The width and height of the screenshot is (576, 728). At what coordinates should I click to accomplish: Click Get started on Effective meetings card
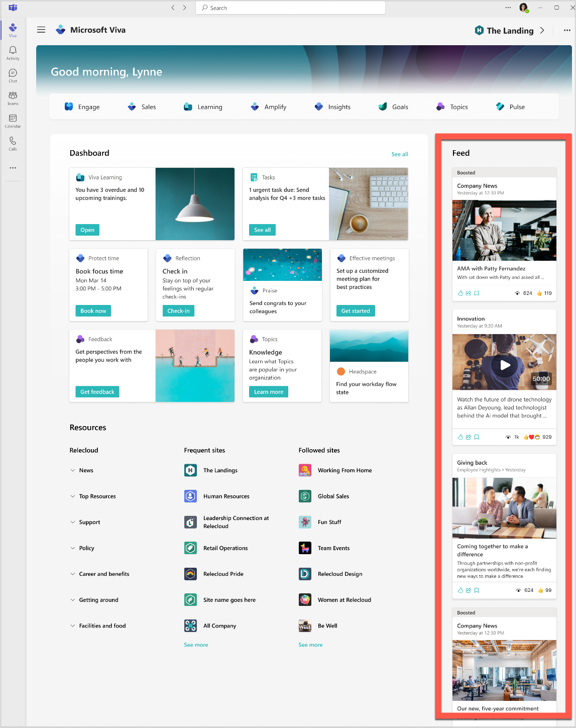[356, 310]
